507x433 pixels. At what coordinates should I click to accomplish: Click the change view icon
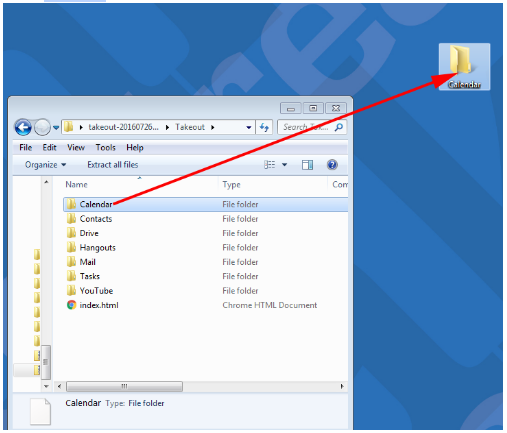(269, 165)
